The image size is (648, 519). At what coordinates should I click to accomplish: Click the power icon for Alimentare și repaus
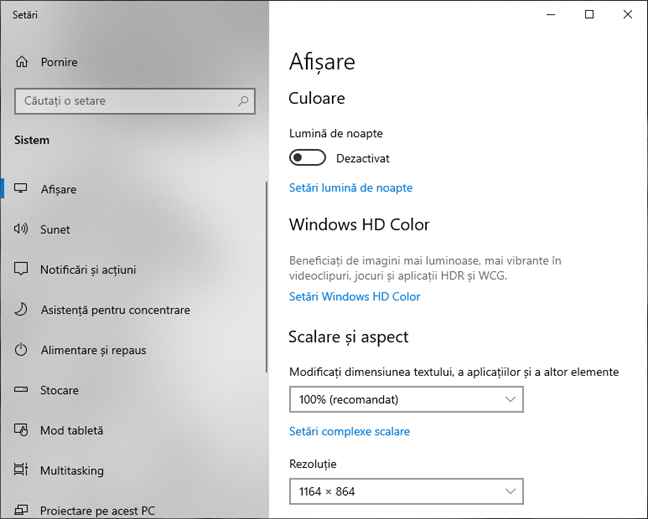pyautogui.click(x=21, y=350)
